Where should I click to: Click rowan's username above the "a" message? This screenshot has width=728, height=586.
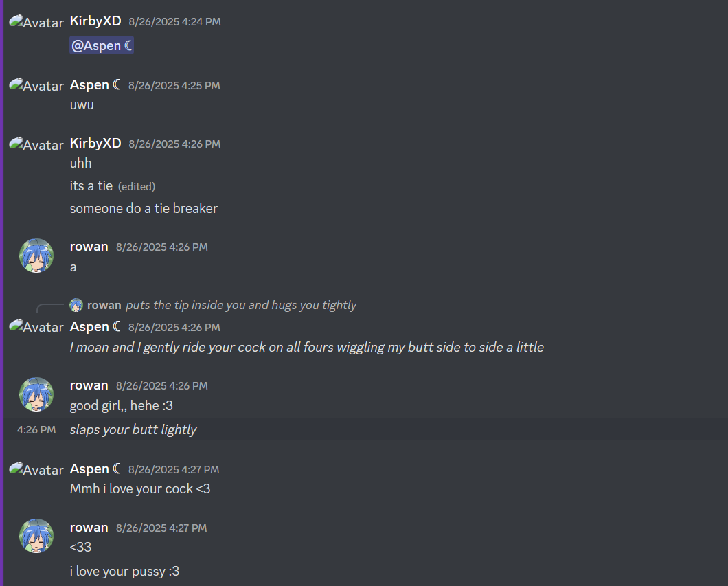coord(89,247)
